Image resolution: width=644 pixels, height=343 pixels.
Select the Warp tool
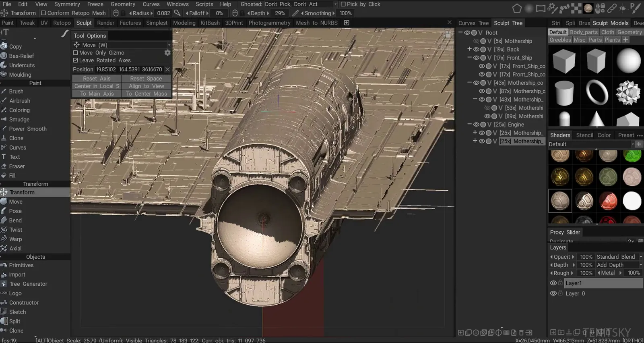(x=15, y=239)
